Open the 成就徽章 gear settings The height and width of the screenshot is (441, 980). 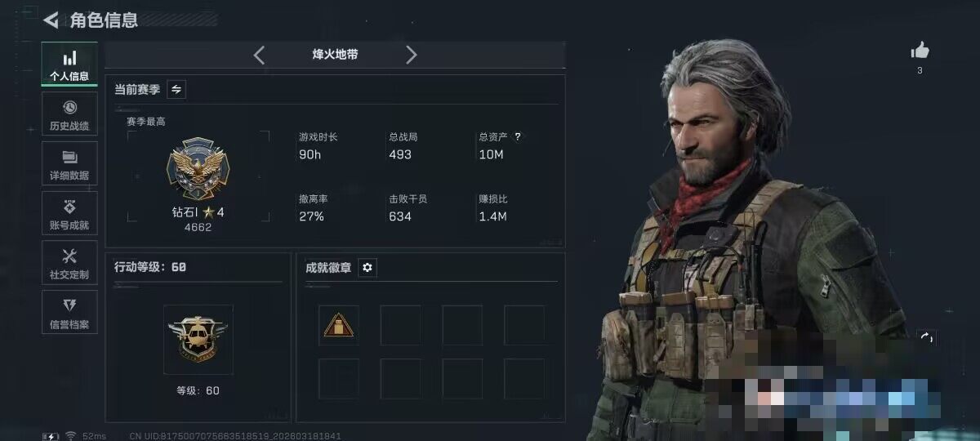[x=367, y=268]
